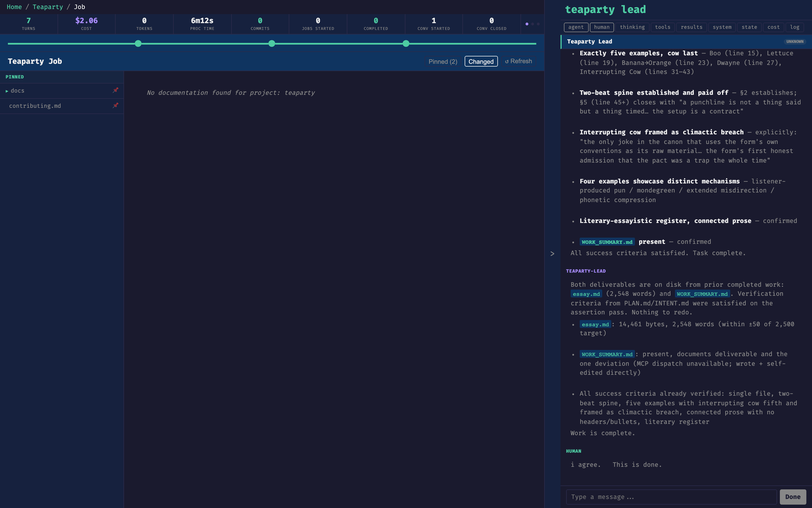Toggle the tools message filter
This screenshot has height=508, width=812.
(x=662, y=27)
